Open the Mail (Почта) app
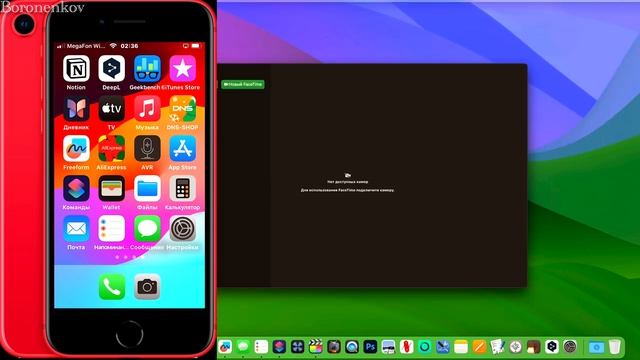The width and height of the screenshot is (640, 360). click(76, 229)
